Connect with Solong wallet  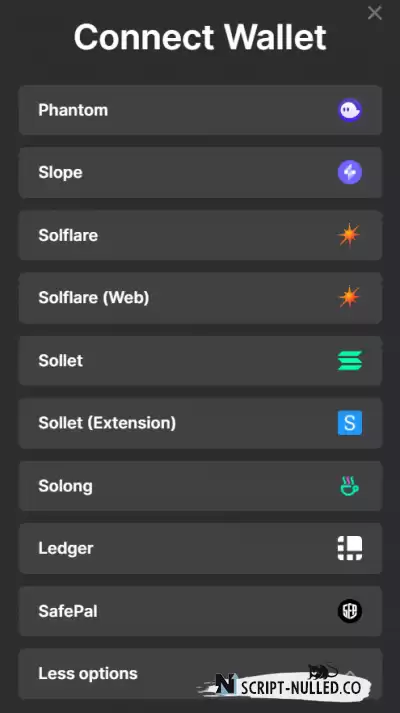click(x=200, y=486)
